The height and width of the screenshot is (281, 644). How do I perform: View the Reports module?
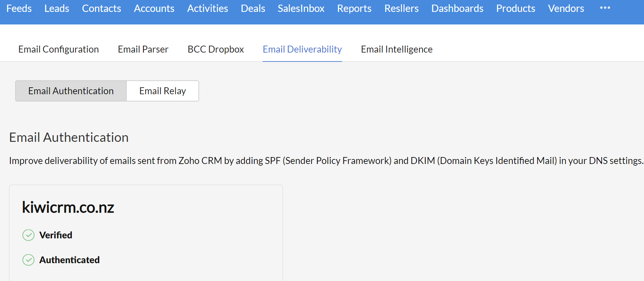(x=354, y=8)
